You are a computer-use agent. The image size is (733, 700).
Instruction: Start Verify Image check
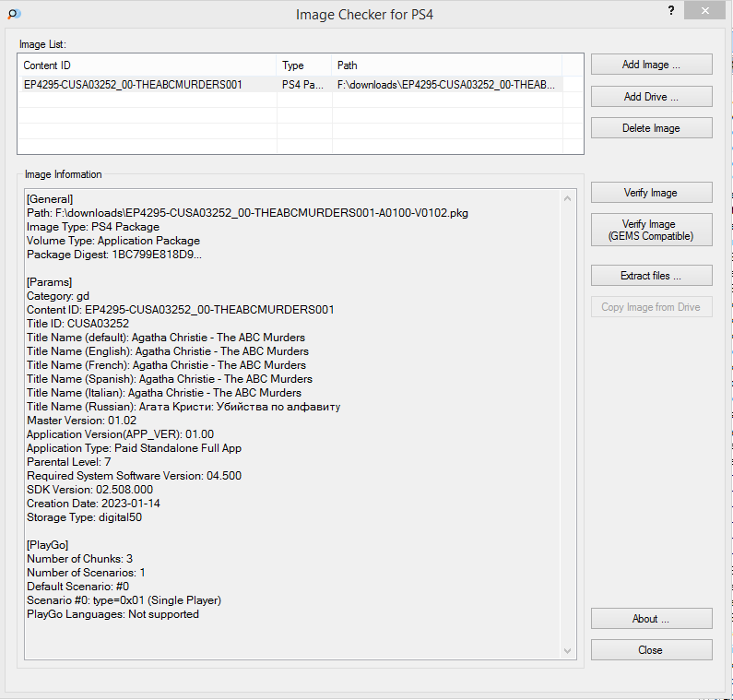(651, 193)
